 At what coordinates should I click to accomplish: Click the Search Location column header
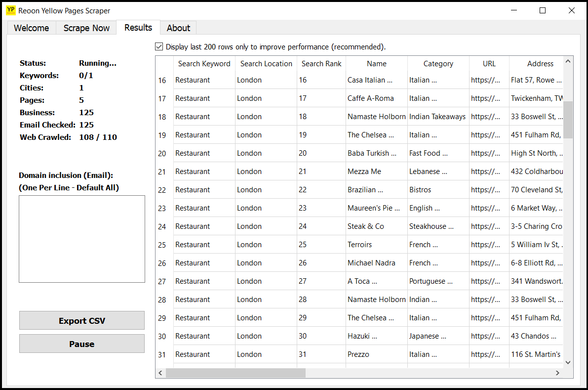(266, 63)
